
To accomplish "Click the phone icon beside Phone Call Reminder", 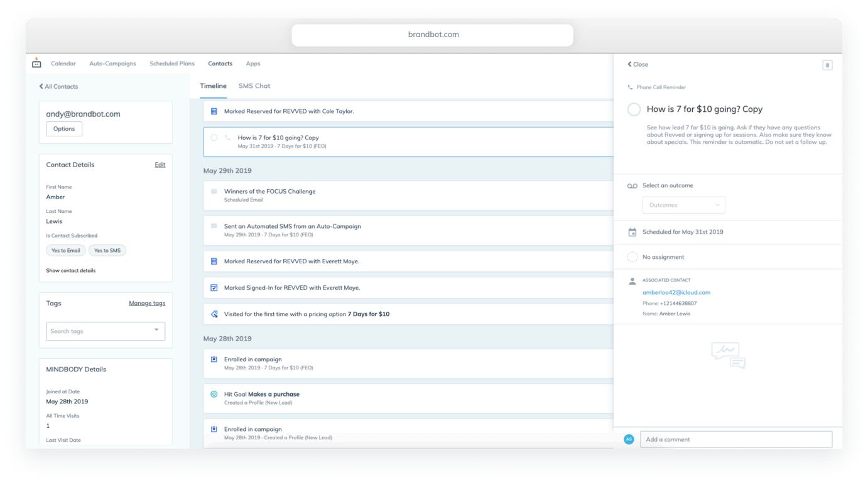I will [x=630, y=87].
